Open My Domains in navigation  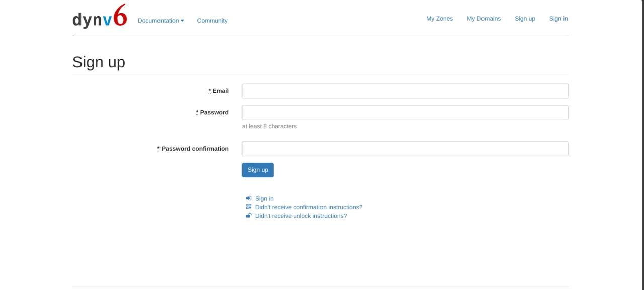click(484, 19)
